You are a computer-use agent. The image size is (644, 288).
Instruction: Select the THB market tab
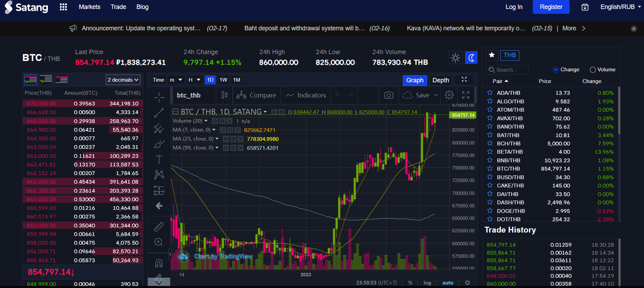[510, 55]
